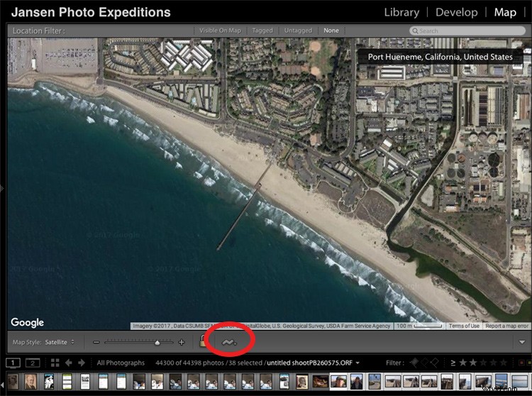Open rating comparison operator menu
Viewport: 532px width, 396px height.
(453, 363)
